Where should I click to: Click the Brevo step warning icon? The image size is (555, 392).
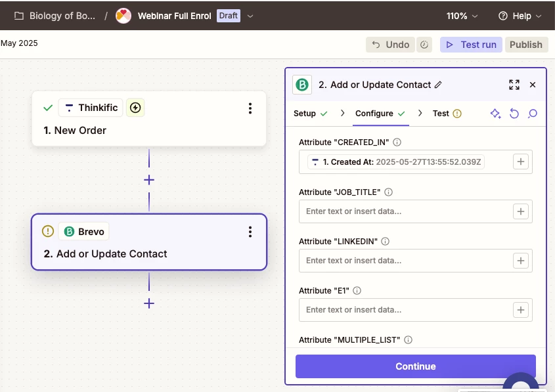point(48,231)
